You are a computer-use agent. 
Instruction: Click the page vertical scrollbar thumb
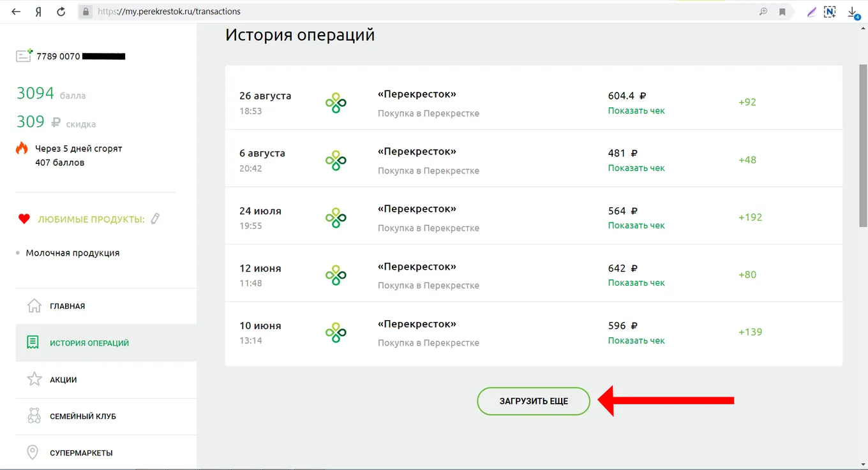(863, 145)
